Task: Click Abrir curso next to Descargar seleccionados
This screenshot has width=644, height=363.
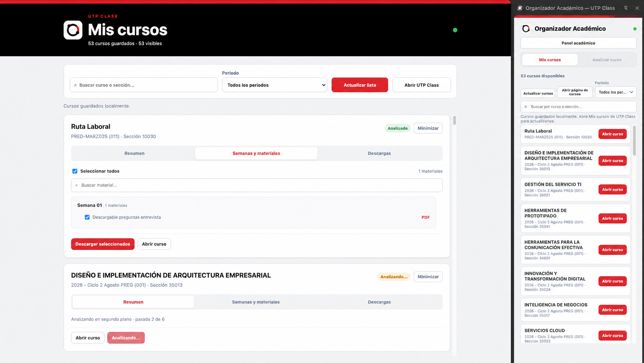Action: (154, 244)
